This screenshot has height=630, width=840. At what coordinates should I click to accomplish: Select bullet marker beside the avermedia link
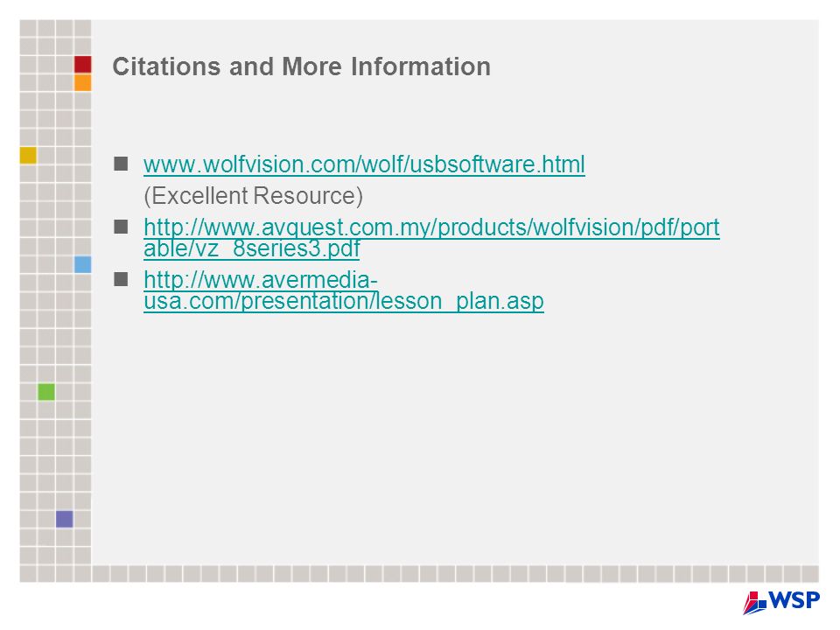pyautogui.click(x=121, y=279)
